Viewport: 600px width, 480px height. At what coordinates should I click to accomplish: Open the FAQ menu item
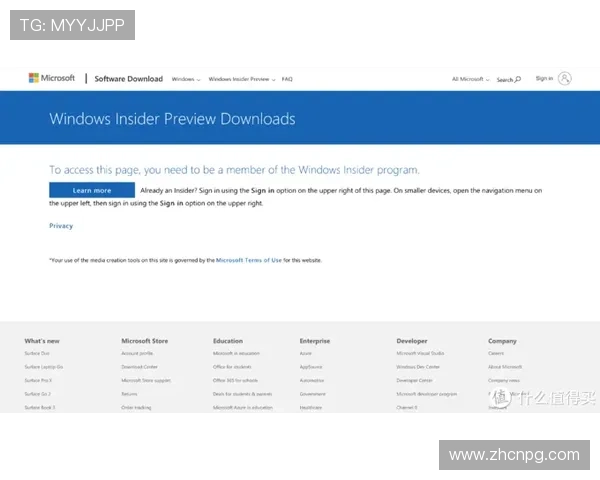[287, 79]
